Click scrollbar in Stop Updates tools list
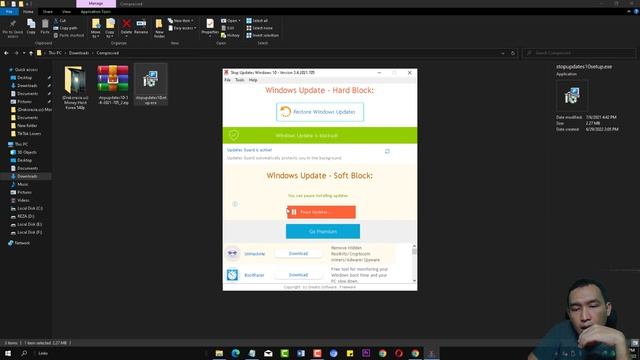 pos(414,263)
